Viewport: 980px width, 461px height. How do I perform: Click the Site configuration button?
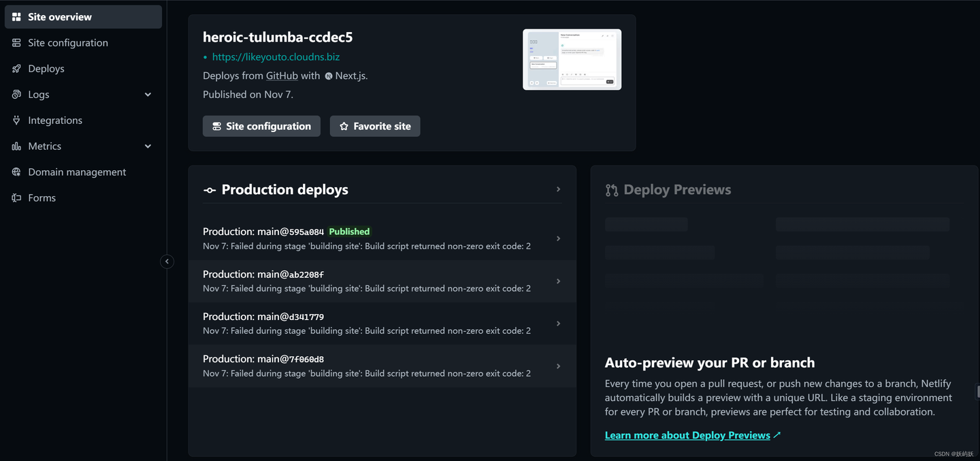pyautogui.click(x=261, y=126)
